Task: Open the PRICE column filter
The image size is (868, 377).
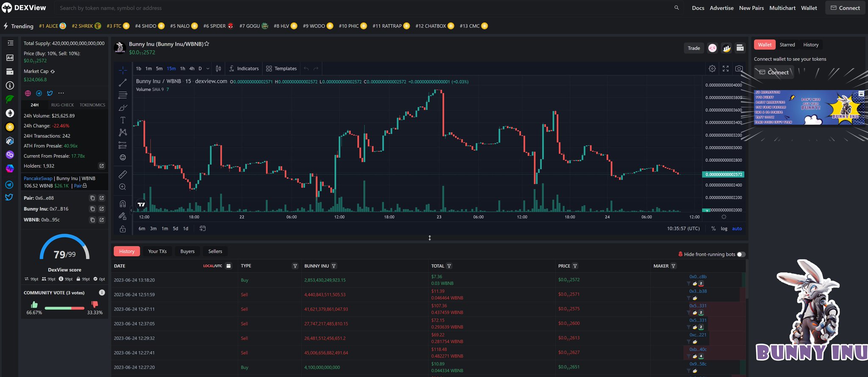Action: click(x=575, y=266)
